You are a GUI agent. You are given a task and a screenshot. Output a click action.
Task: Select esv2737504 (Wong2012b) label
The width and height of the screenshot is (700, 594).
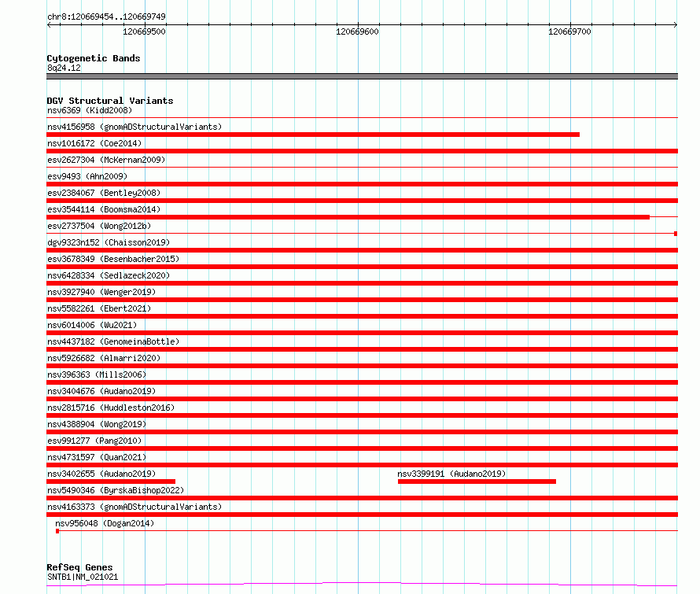(99, 226)
